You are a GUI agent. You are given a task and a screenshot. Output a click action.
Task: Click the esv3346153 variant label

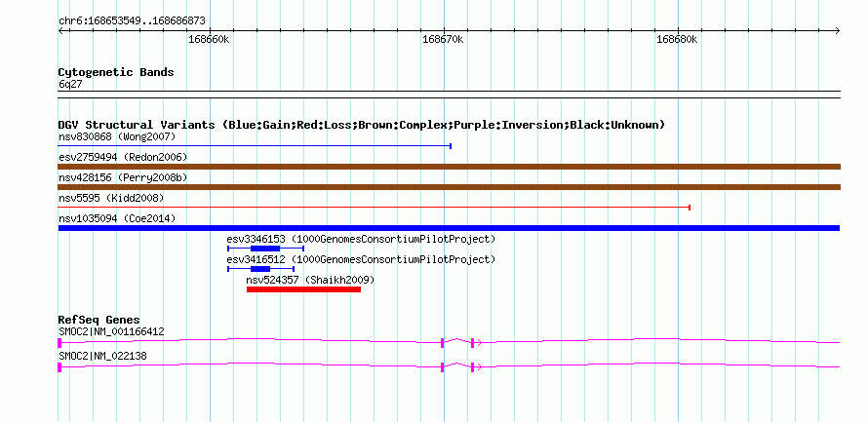point(361,239)
